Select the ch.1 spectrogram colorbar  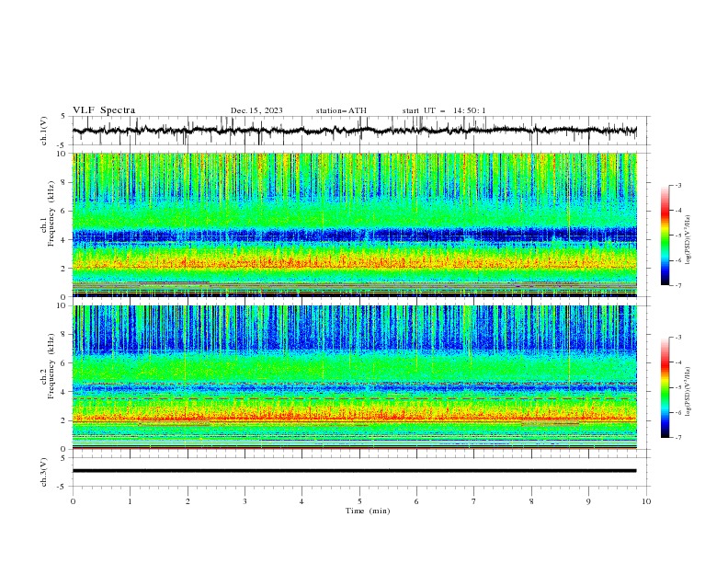665,236
